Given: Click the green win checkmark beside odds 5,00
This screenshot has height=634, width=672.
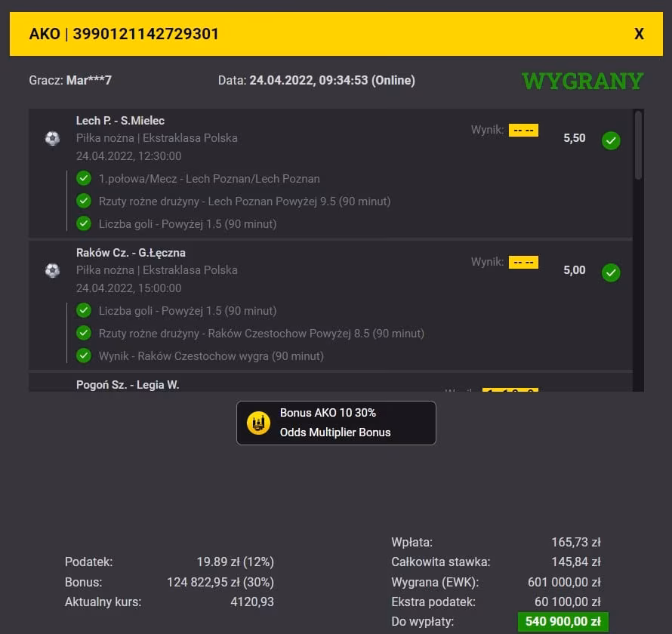Looking at the screenshot, I should (611, 272).
